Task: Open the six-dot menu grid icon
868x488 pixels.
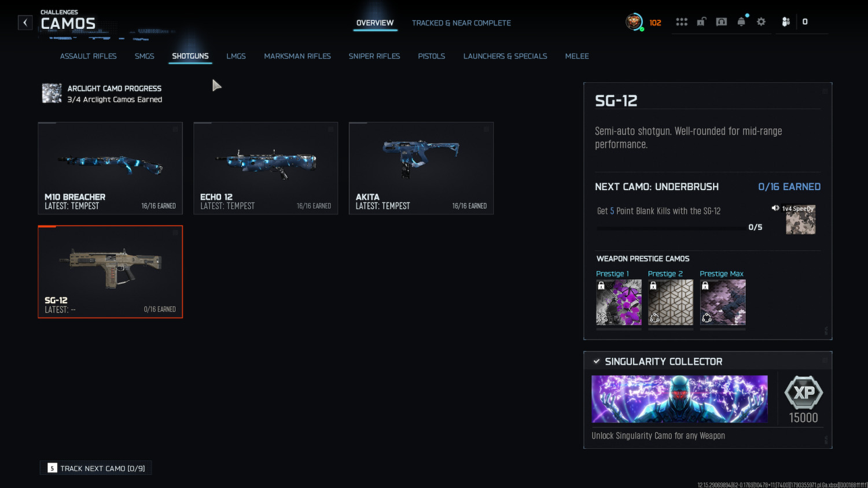Action: tap(682, 22)
